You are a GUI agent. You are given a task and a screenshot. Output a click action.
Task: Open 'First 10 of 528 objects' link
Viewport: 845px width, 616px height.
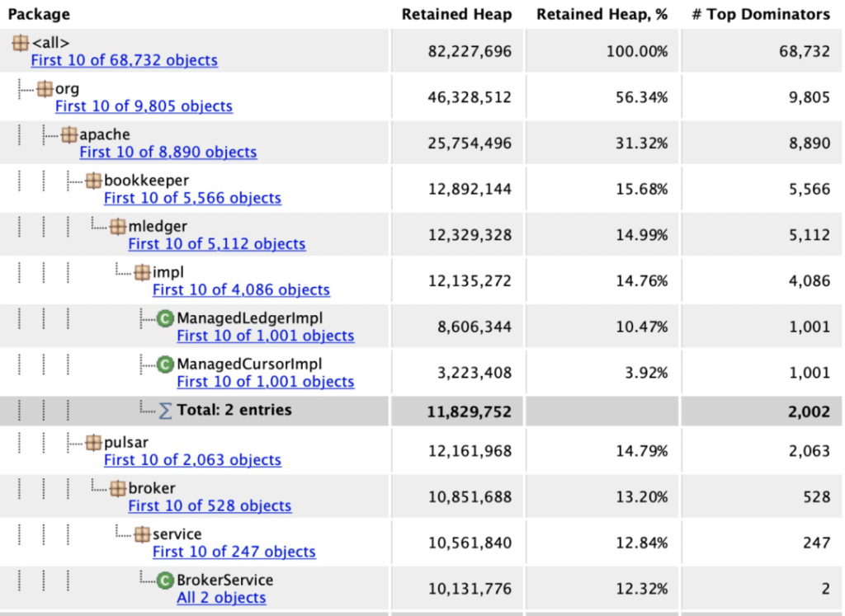tap(210, 505)
